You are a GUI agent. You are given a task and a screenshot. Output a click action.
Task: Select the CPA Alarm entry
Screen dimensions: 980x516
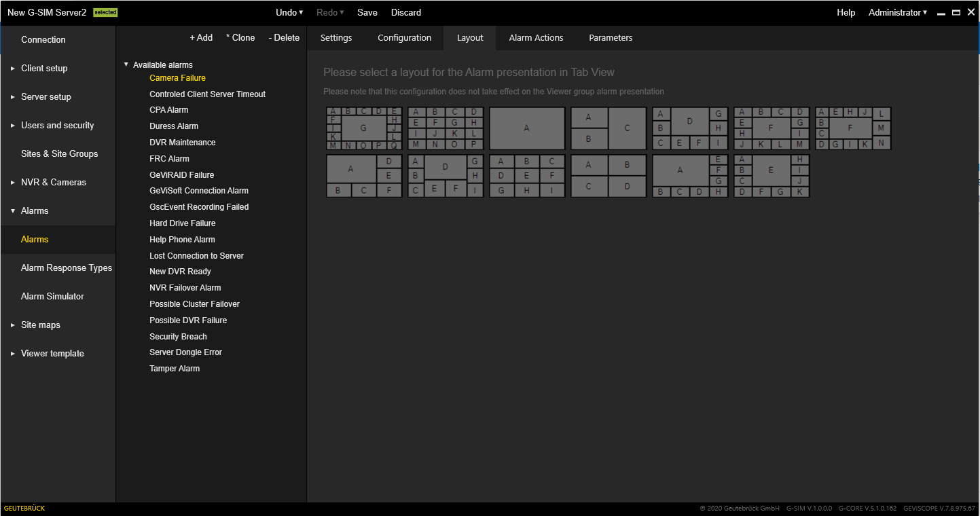169,110
